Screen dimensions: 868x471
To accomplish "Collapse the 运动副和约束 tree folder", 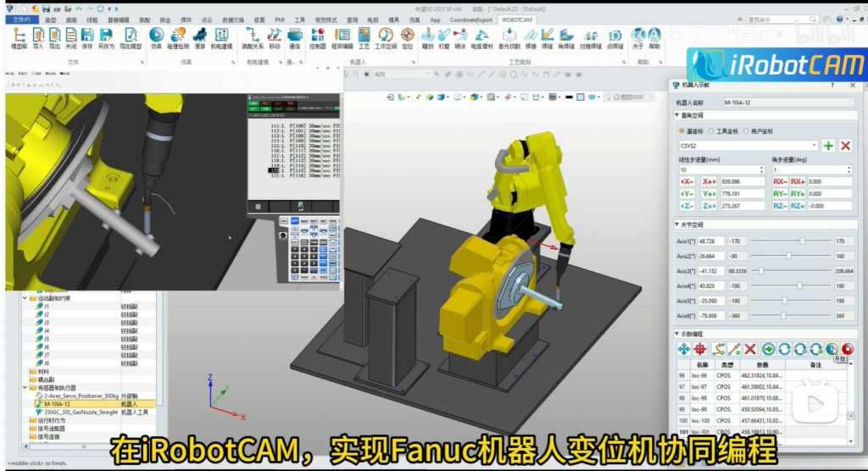I will tap(32, 298).
